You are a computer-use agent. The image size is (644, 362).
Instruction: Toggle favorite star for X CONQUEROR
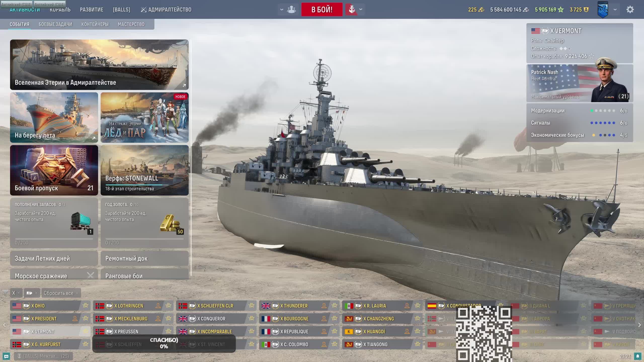(252, 319)
